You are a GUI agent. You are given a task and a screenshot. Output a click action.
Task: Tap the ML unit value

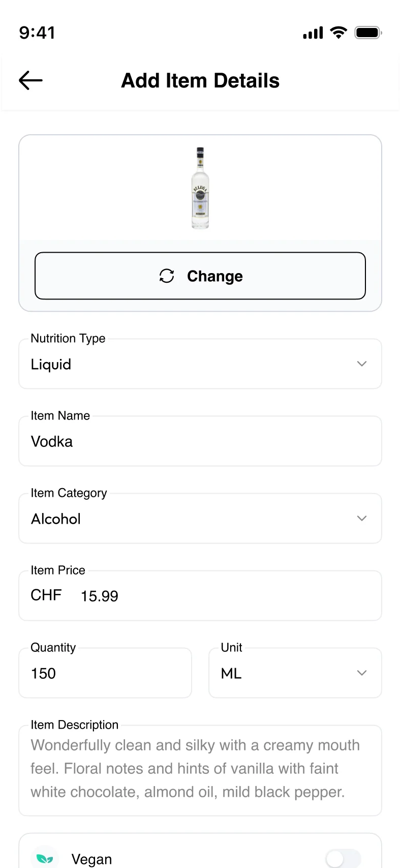(x=231, y=674)
